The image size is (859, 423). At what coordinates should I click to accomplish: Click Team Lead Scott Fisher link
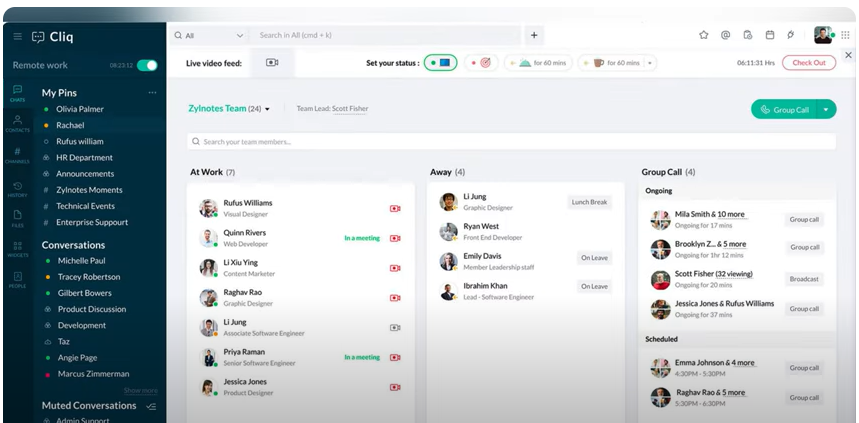350,109
